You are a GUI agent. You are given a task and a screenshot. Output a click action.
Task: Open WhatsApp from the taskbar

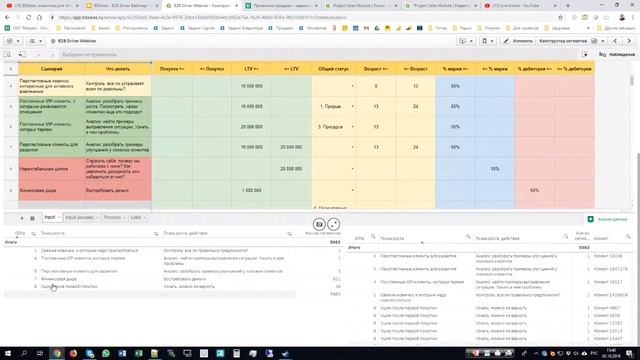tap(106, 353)
